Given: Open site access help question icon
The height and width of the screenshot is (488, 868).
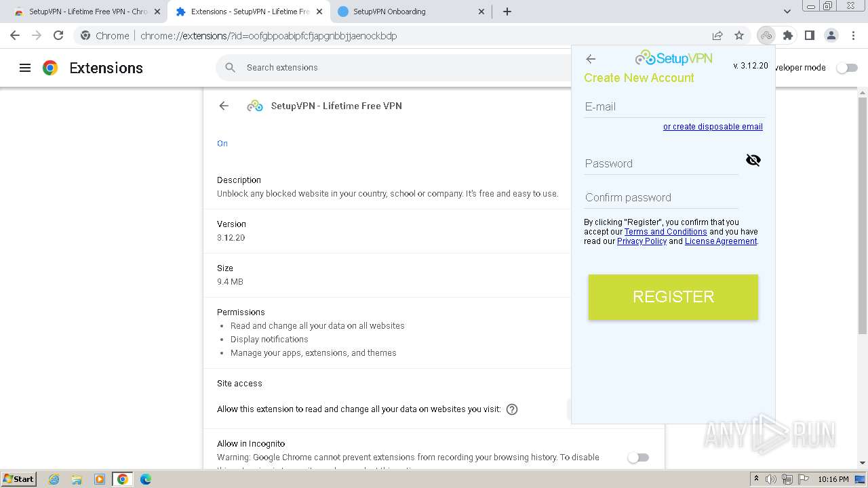Looking at the screenshot, I should tap(512, 409).
